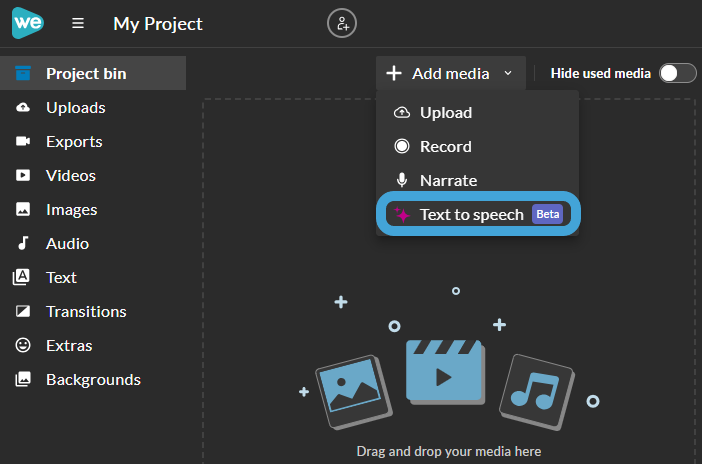Open the Extras smiley face icon

[23, 345]
